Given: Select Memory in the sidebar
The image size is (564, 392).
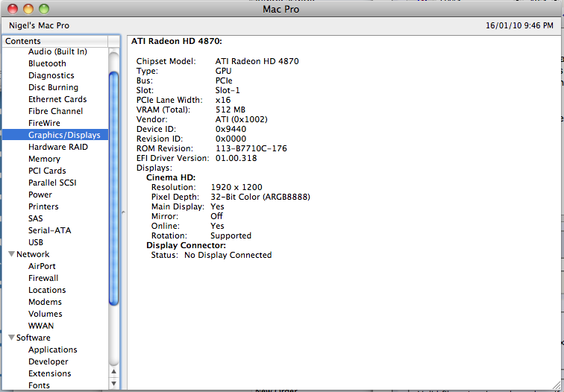Looking at the screenshot, I should (44, 159).
